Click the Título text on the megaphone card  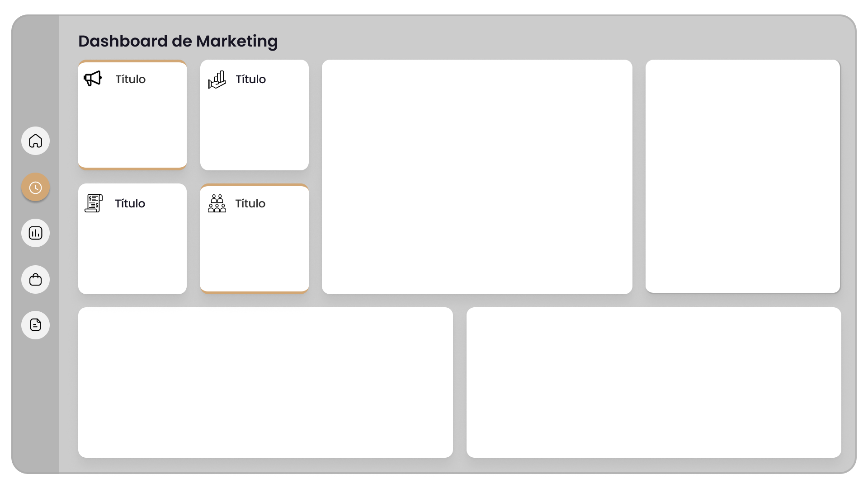tap(130, 79)
